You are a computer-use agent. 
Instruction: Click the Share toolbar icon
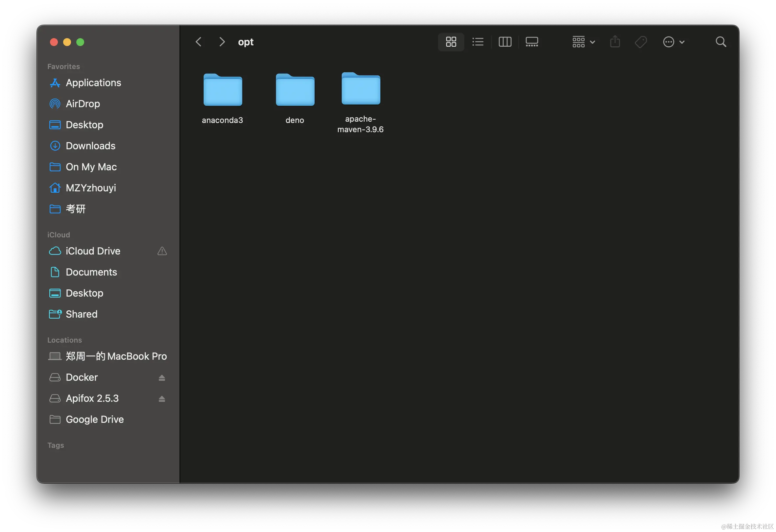click(615, 42)
